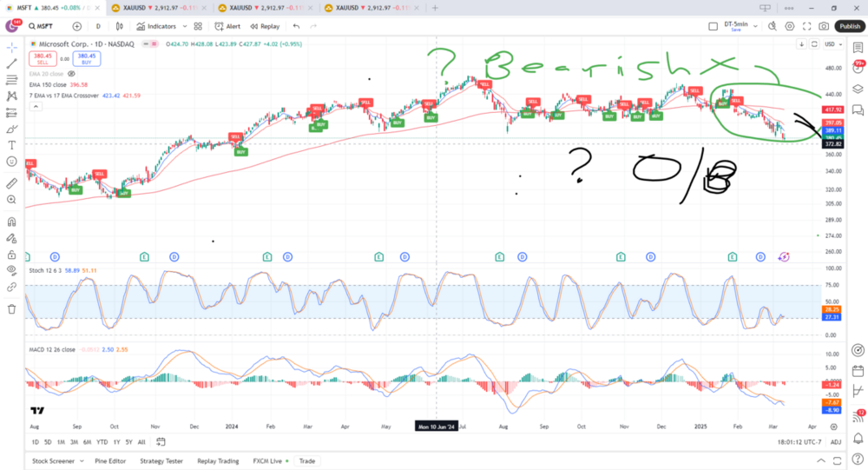
Task: Open the layout setup square icon
Action: click(x=713, y=26)
